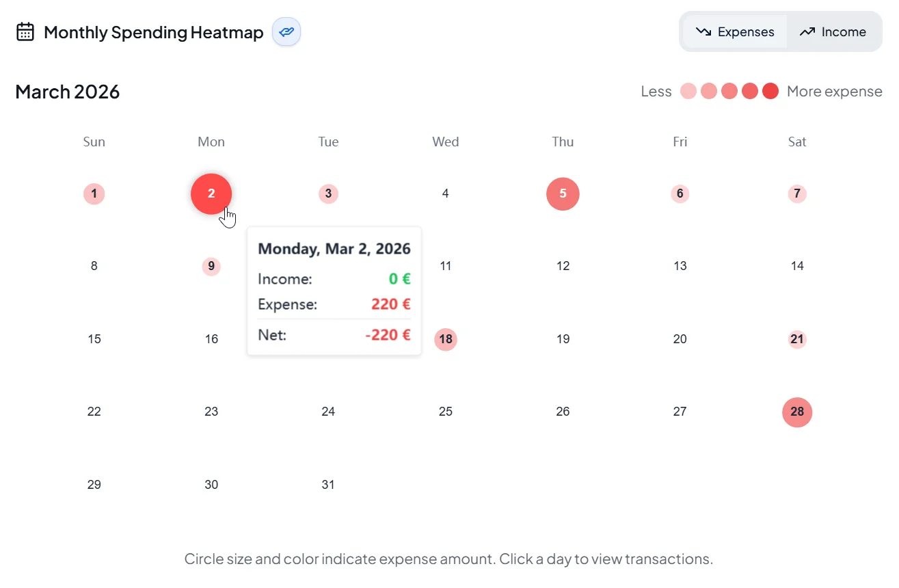Click day 21 to view its transactions
Viewport: 899px width, 588px height.
796,339
